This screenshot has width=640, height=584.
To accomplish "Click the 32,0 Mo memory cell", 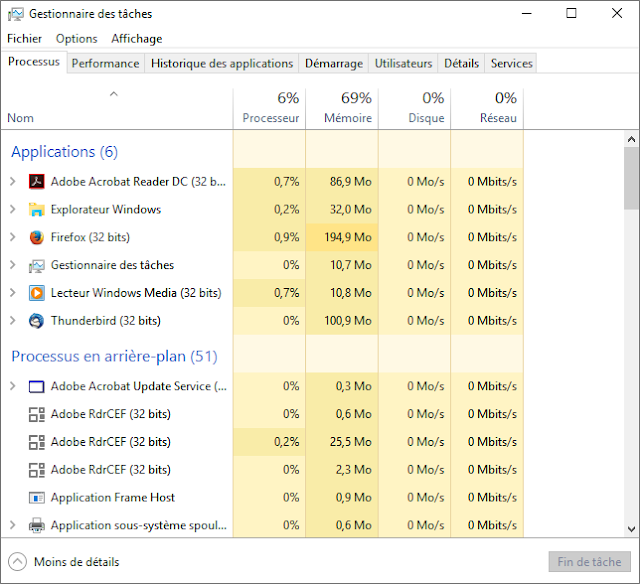I will (342, 209).
